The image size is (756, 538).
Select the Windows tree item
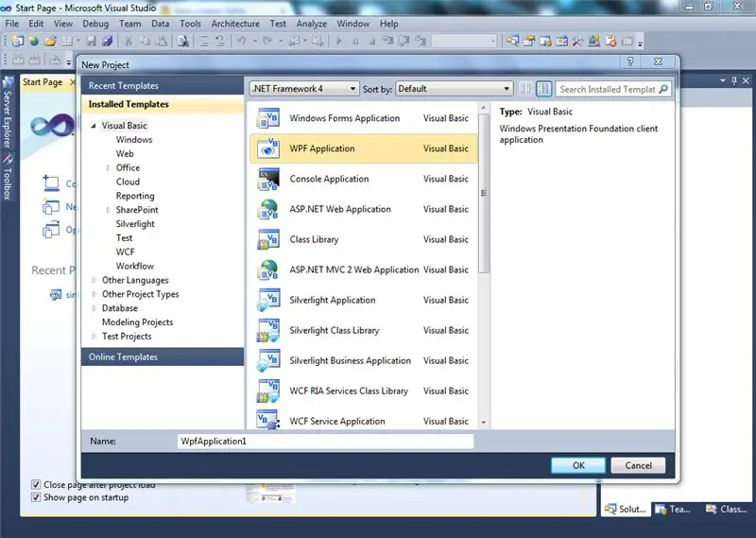point(134,139)
